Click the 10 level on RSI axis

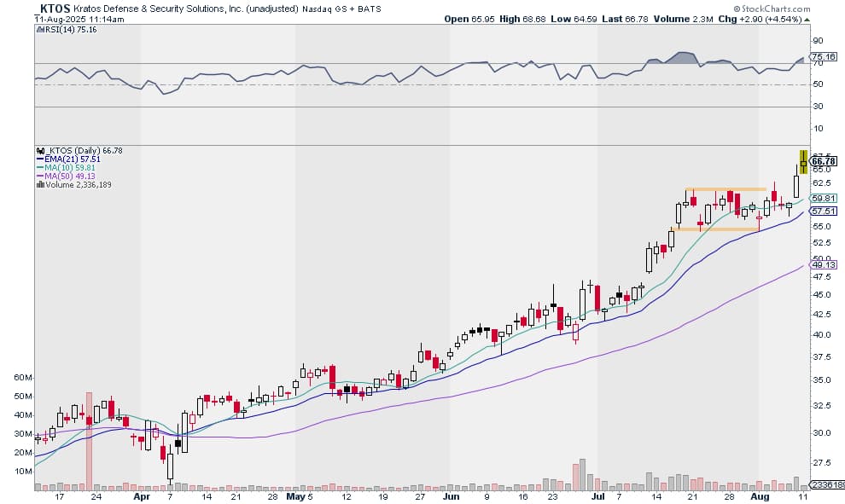pos(818,128)
